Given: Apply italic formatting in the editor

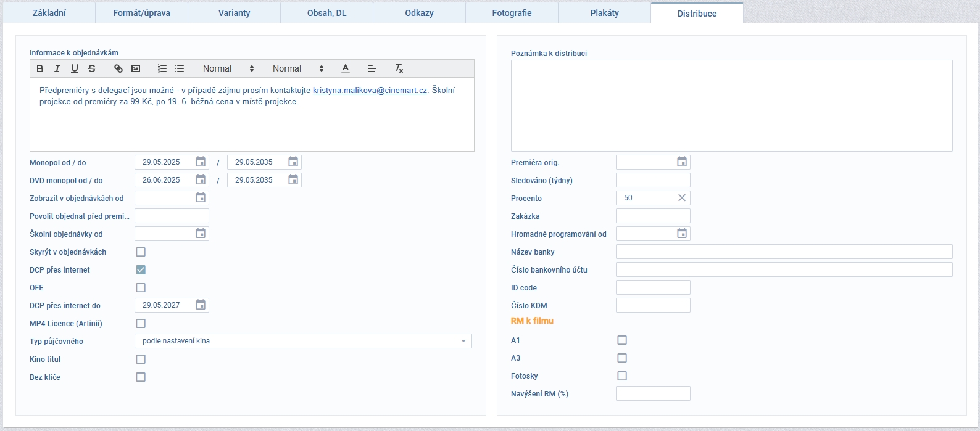Looking at the screenshot, I should [57, 68].
